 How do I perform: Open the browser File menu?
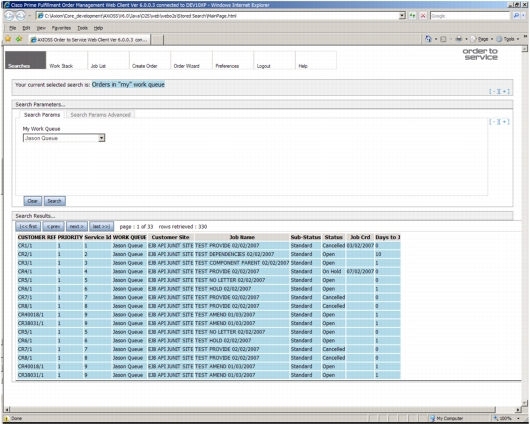click(x=13, y=28)
